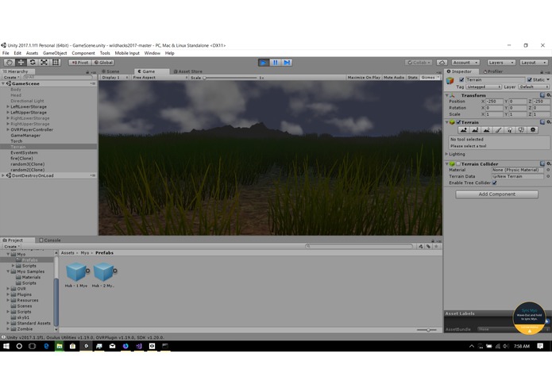Click the search by type icon
The width and height of the screenshot is (552, 392).
pyautogui.click(x=421, y=247)
